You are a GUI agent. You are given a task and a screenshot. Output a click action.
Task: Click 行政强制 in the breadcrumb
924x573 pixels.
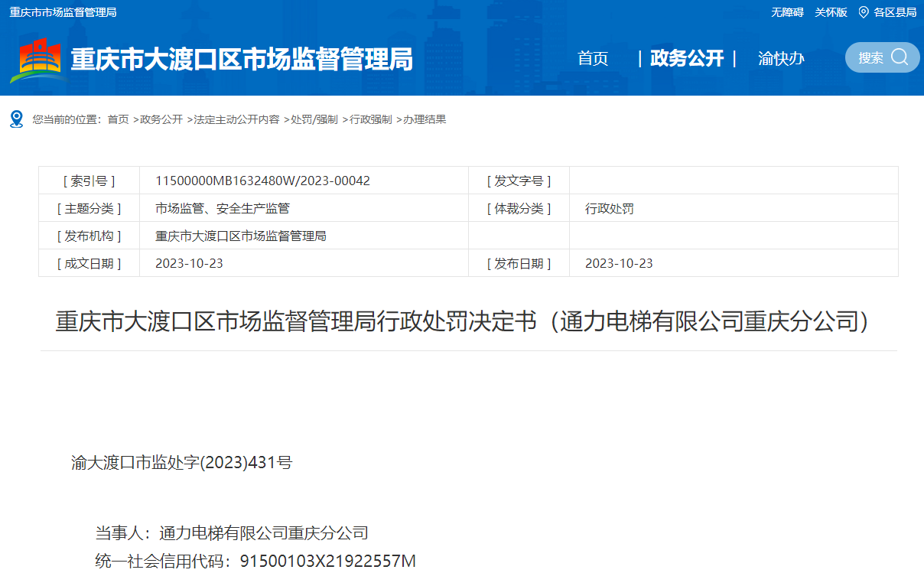pyautogui.click(x=371, y=120)
